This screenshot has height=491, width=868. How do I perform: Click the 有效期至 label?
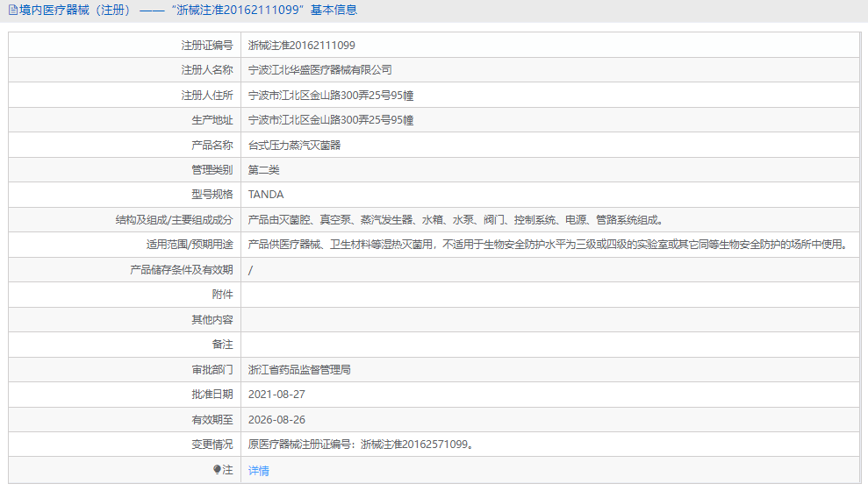(212, 420)
